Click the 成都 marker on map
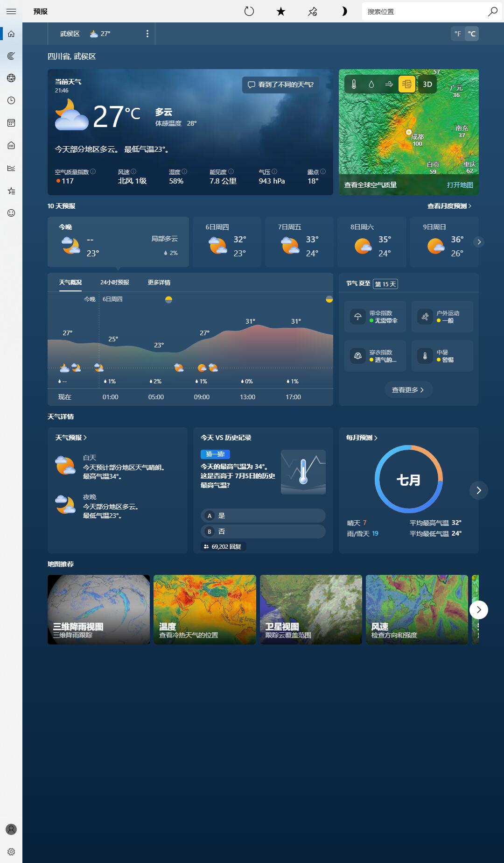The height and width of the screenshot is (863, 504). point(409,133)
